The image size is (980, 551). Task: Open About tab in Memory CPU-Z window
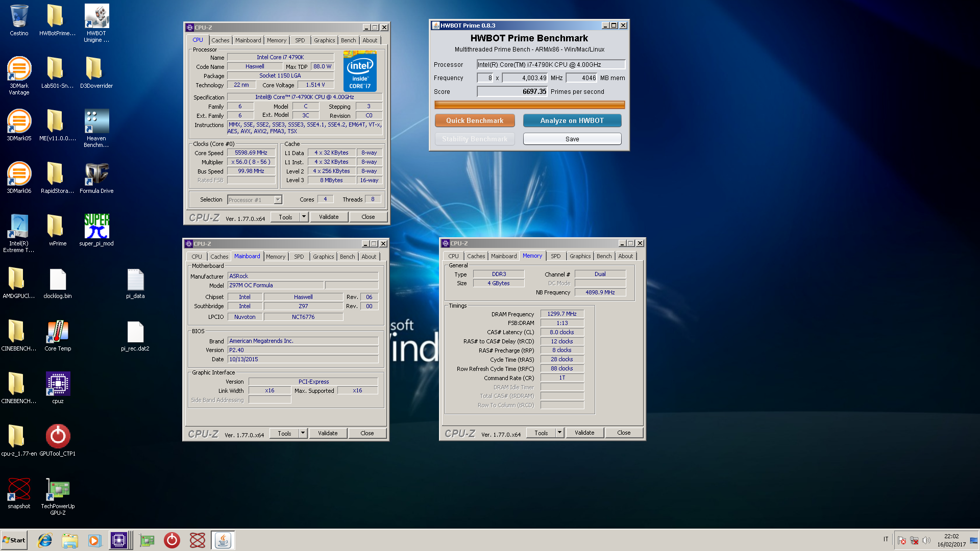pos(626,256)
